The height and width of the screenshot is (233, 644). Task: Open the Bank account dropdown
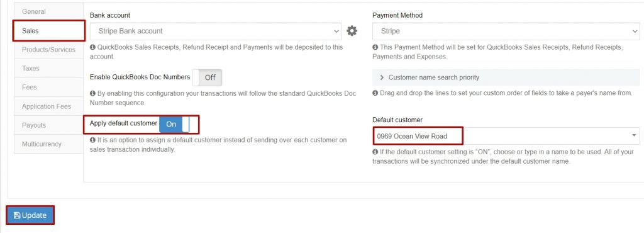point(216,31)
